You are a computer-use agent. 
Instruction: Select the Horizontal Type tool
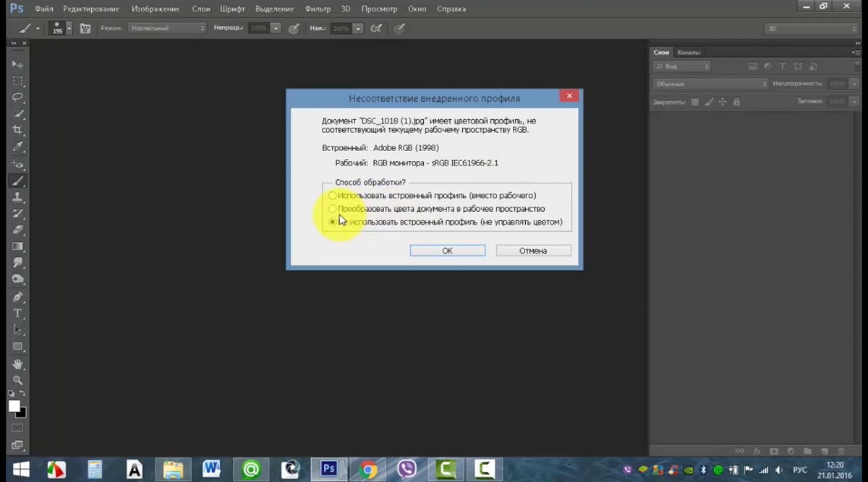[18, 314]
